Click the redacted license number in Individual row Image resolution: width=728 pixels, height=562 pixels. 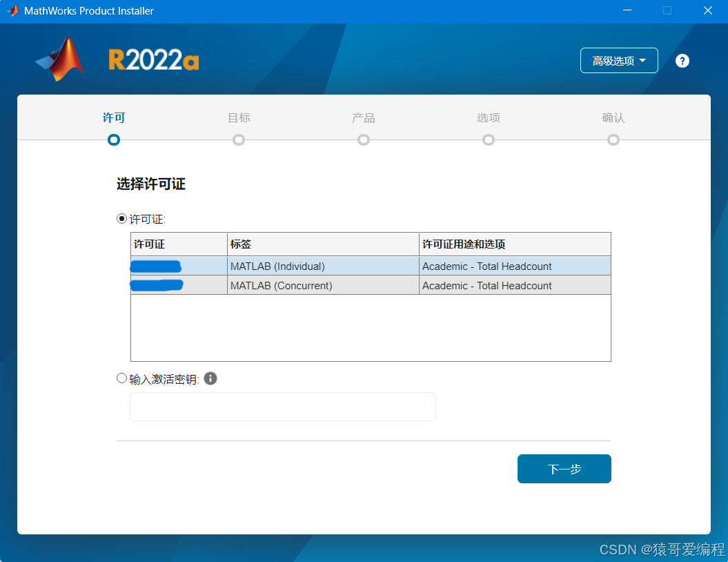pyautogui.click(x=155, y=267)
